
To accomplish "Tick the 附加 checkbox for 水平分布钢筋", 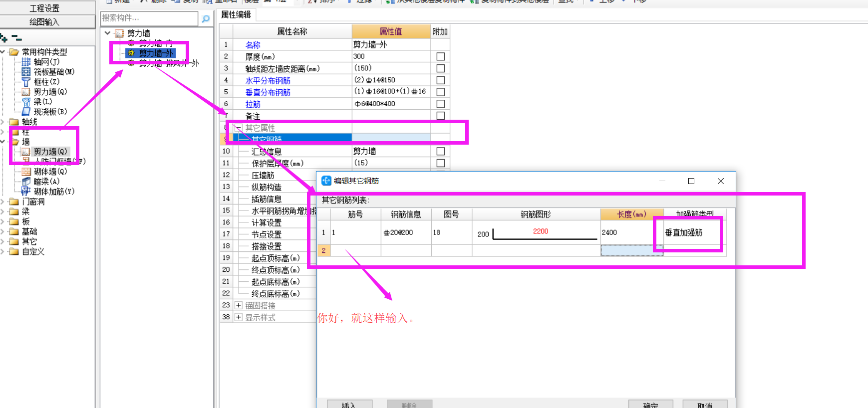I will pyautogui.click(x=440, y=80).
